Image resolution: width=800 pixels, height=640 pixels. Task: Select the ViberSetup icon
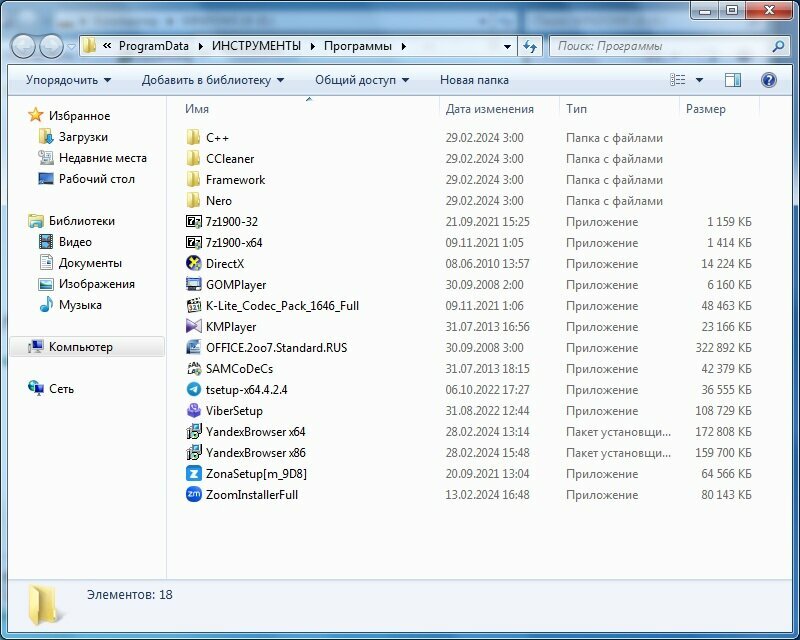[193, 410]
